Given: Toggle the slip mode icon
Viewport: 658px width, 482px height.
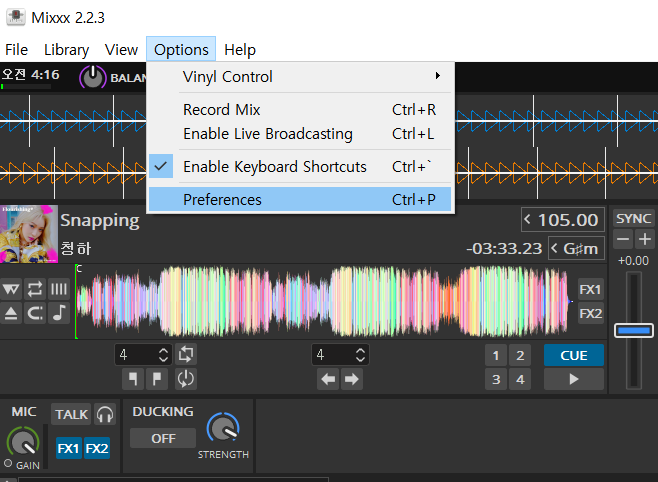Looking at the screenshot, I should pos(35,313).
